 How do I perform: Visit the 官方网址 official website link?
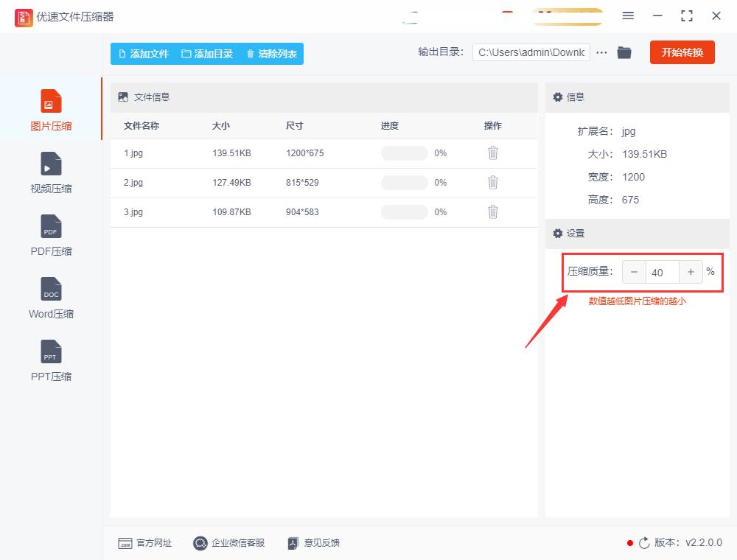click(x=145, y=543)
